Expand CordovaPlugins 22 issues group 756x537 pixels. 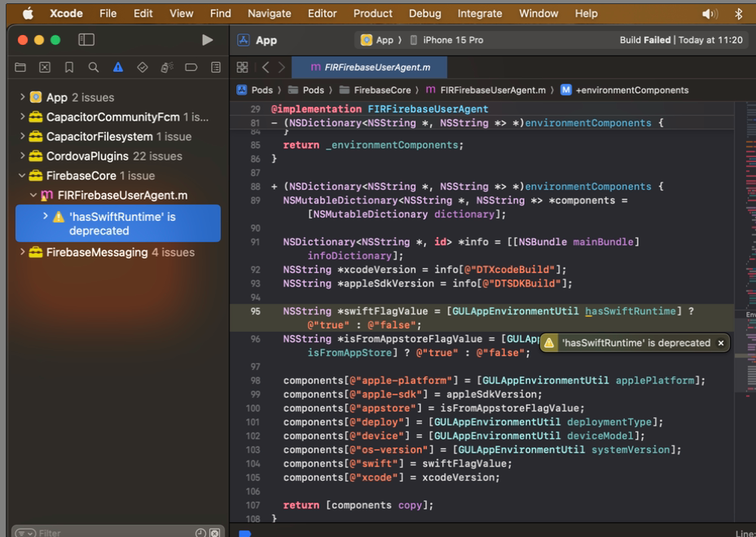22,156
